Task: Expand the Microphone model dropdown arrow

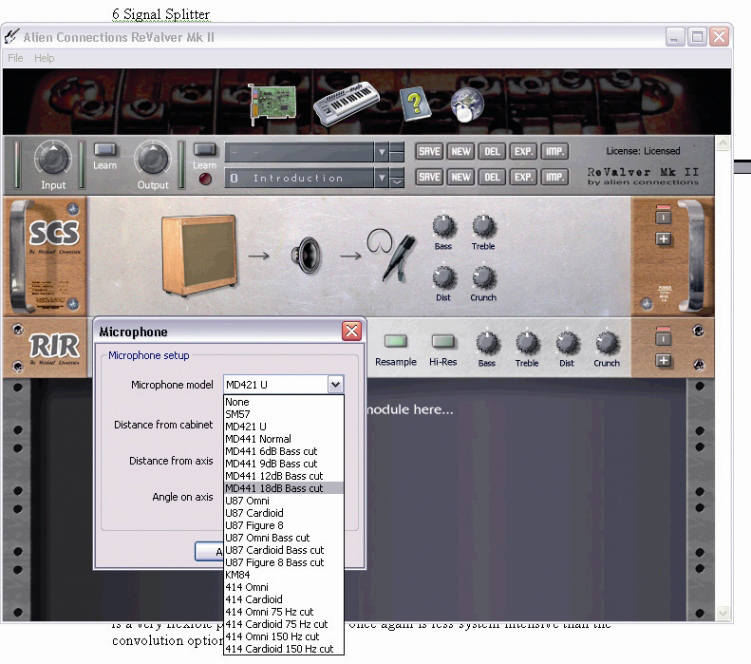Action: (335, 384)
